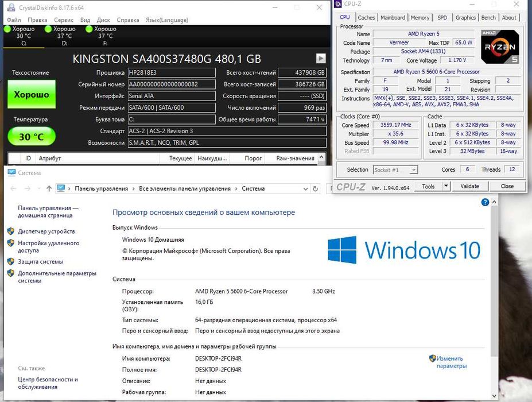Image resolution: width=532 pixels, height=402 pixels.
Task: Open the Справка menu
Action: point(128,20)
